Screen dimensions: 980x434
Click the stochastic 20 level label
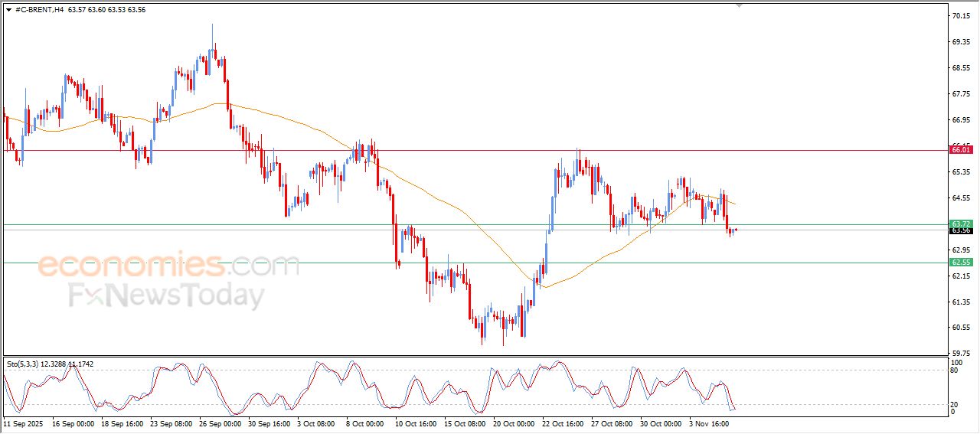coord(955,403)
